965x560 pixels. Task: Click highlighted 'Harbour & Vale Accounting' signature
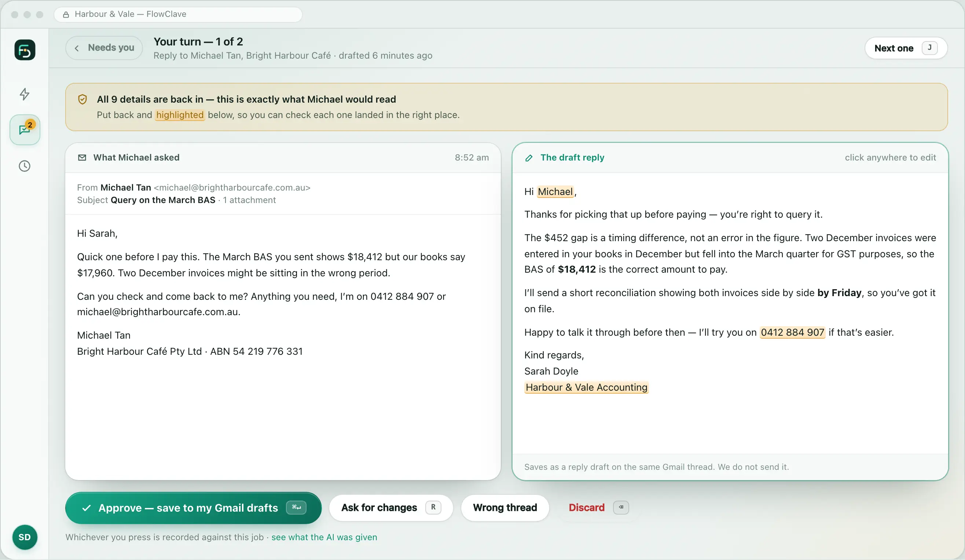click(586, 387)
